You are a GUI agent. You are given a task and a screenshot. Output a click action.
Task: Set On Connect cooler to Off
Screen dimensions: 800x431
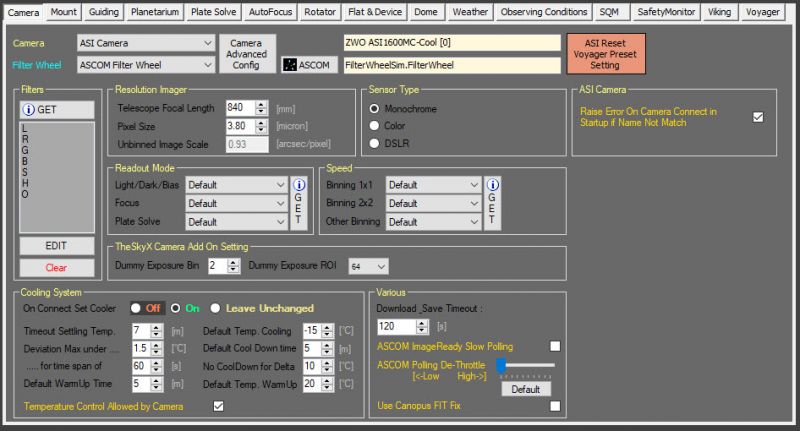coord(136,308)
